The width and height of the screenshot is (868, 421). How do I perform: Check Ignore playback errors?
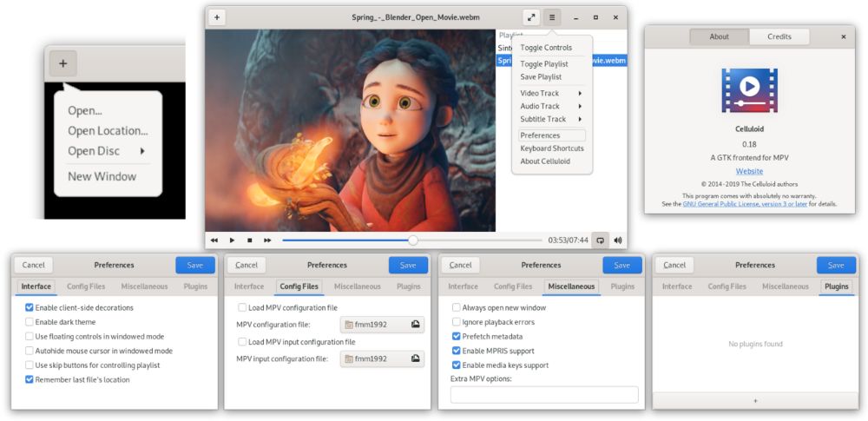[x=457, y=322]
